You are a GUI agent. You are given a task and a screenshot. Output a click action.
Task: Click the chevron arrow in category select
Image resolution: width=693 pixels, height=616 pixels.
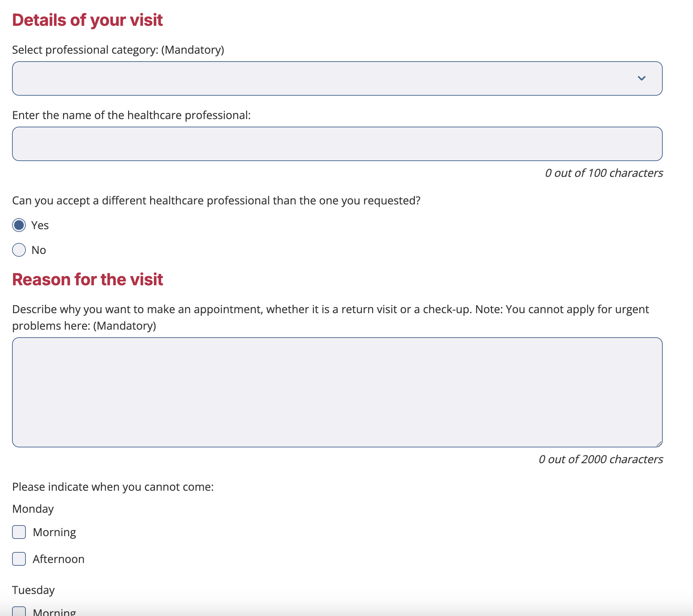pos(641,78)
